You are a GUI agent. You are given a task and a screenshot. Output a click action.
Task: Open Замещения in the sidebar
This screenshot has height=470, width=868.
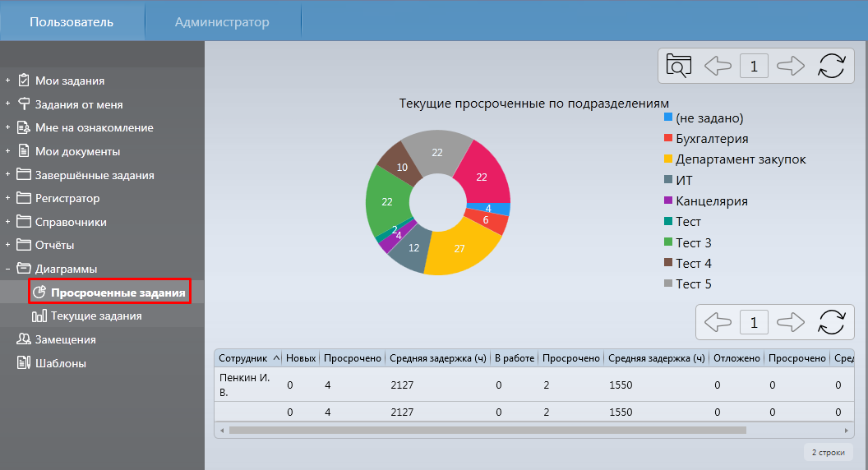pyautogui.click(x=65, y=339)
